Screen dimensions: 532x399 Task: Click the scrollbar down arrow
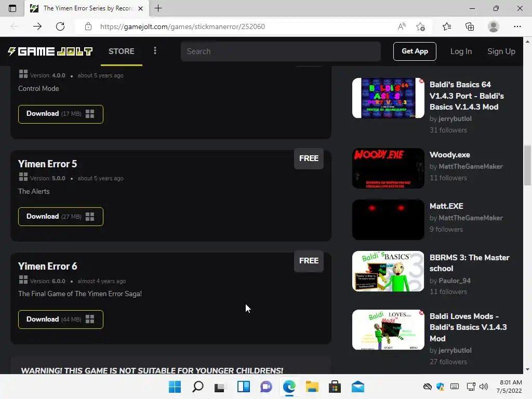pyautogui.click(x=527, y=369)
